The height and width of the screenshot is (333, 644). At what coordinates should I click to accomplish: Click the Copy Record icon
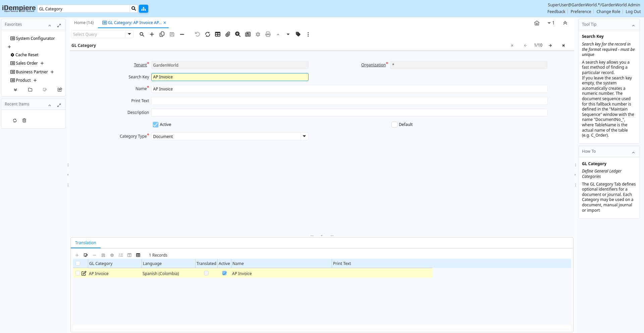pos(162,35)
